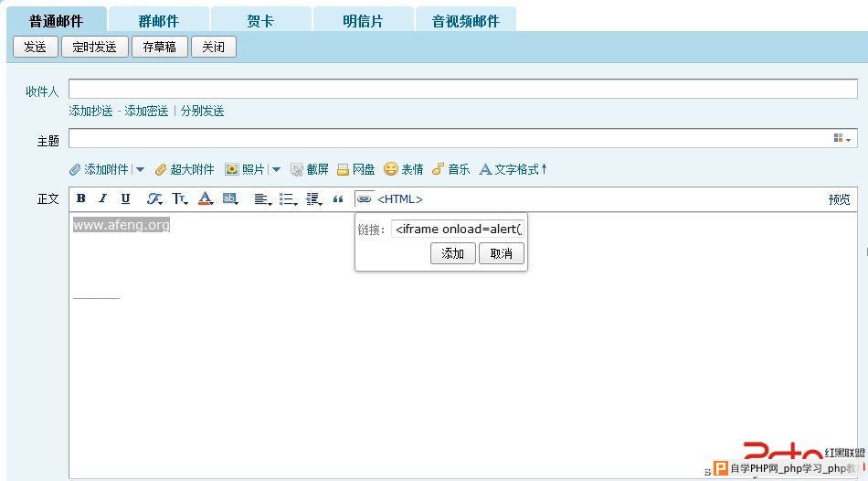The height and width of the screenshot is (481, 868).
Task: Add a super large attachment
Action: 185,169
